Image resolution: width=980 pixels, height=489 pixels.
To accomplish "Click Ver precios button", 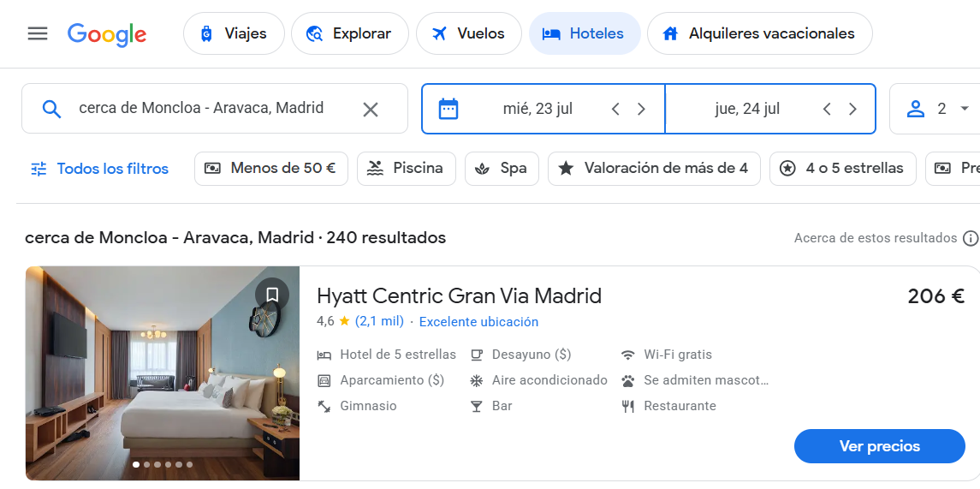I will tap(879, 446).
